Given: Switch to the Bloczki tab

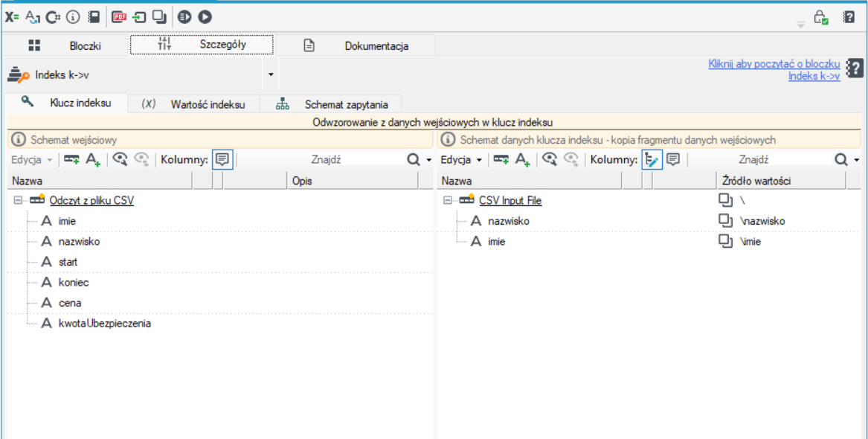Looking at the screenshot, I should pyautogui.click(x=65, y=46).
